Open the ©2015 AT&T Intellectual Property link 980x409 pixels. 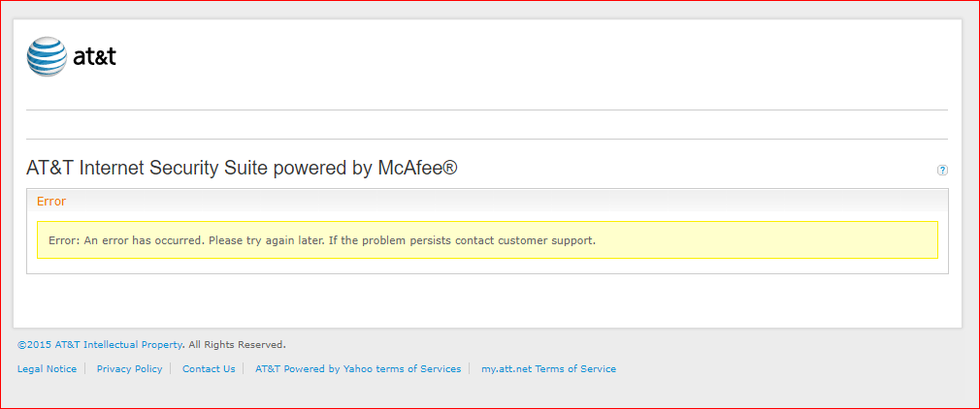pos(100,344)
